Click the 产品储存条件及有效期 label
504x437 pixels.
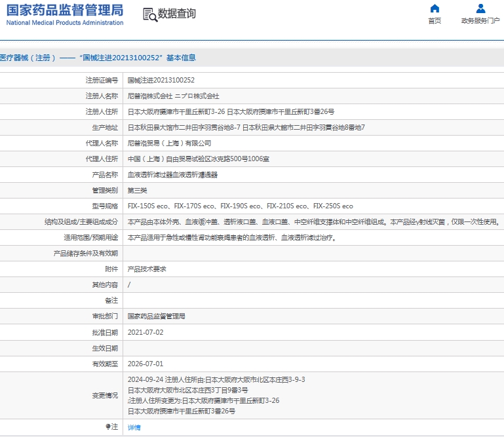point(86,254)
